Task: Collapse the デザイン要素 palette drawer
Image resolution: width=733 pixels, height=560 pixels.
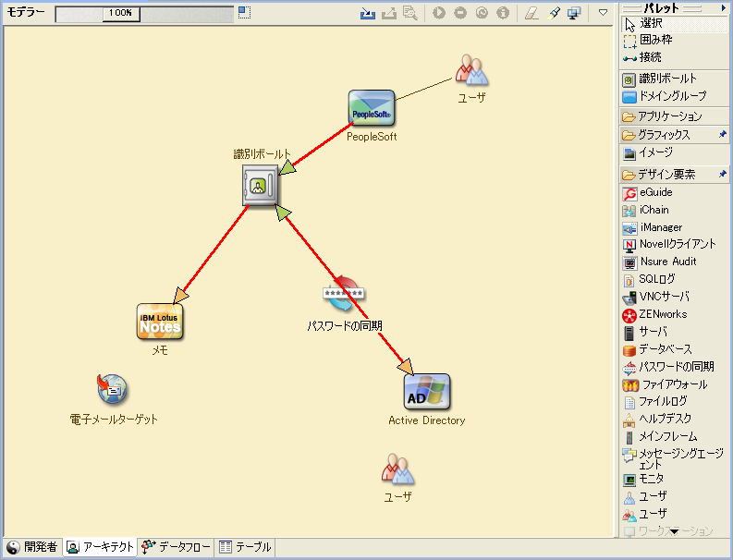Action: coord(668,175)
